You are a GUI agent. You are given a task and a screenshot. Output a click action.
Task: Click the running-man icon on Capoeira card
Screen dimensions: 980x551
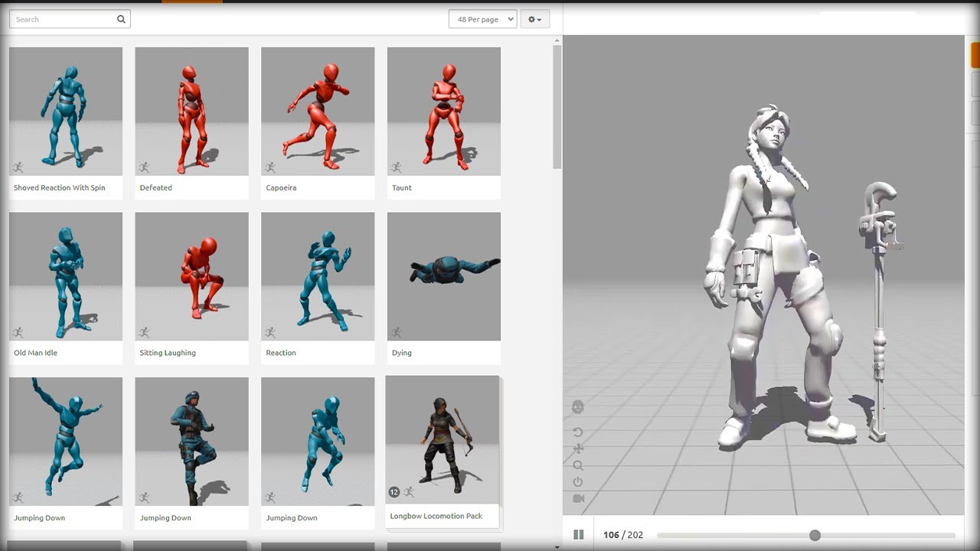coord(270,167)
